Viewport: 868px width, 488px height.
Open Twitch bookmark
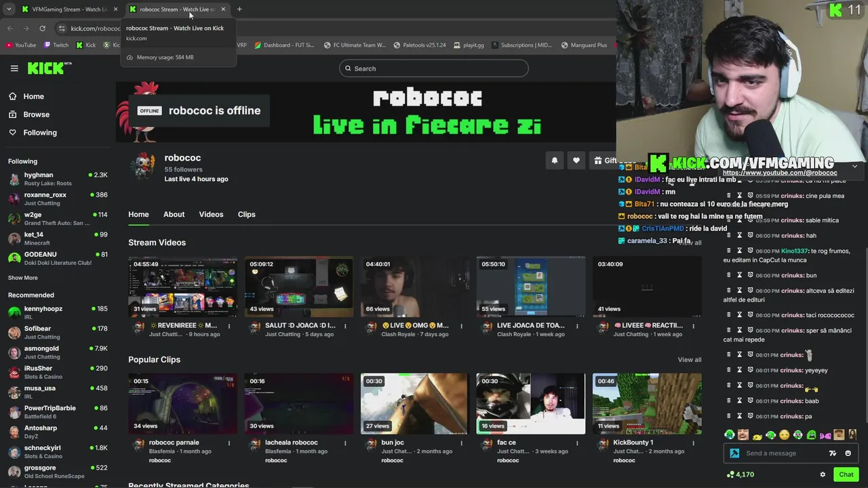click(56, 45)
